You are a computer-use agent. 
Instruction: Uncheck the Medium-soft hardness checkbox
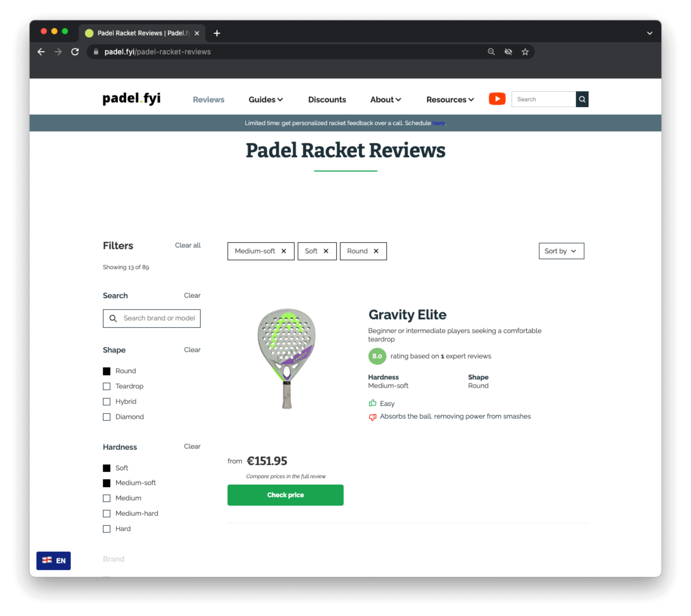click(107, 483)
